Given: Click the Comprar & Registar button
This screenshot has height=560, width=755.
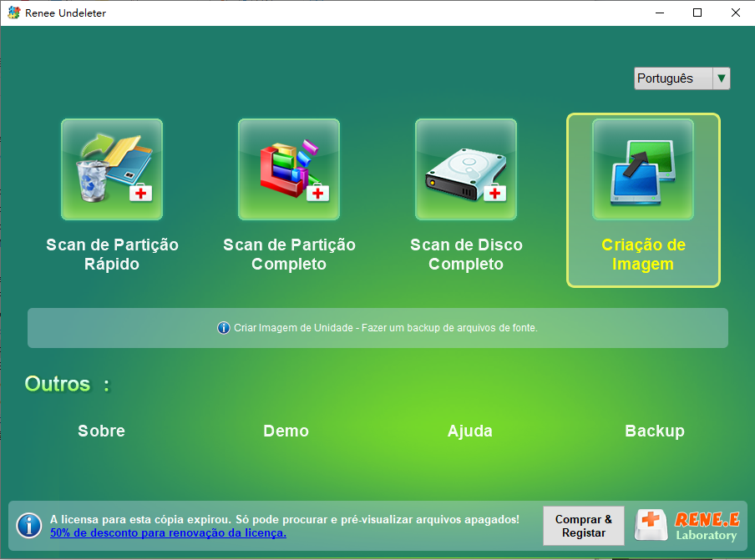Looking at the screenshot, I should click(x=584, y=526).
